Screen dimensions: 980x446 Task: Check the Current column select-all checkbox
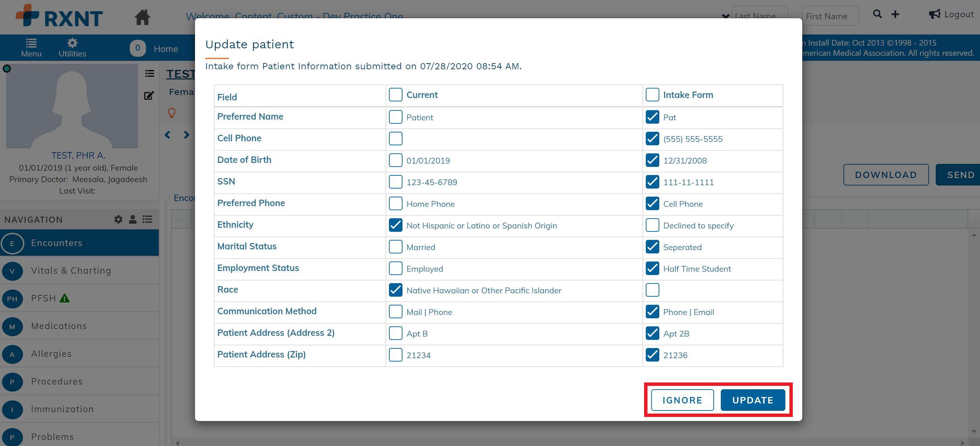click(395, 95)
